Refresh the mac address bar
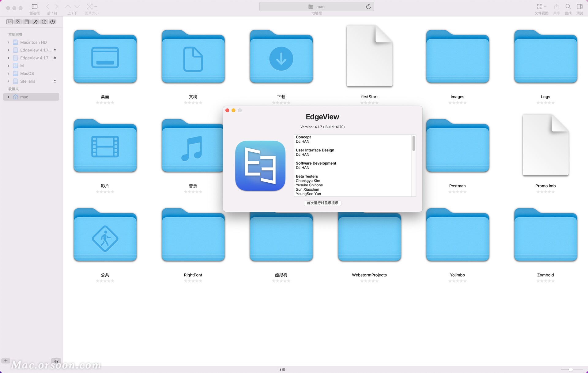The width and height of the screenshot is (588, 373). click(368, 6)
